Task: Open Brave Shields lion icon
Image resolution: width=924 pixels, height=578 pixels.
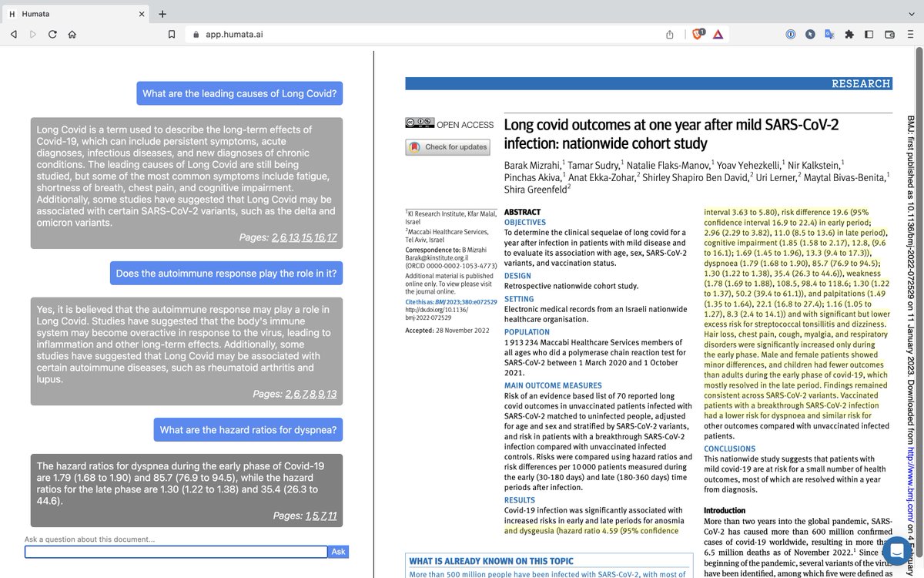Action: tap(698, 35)
